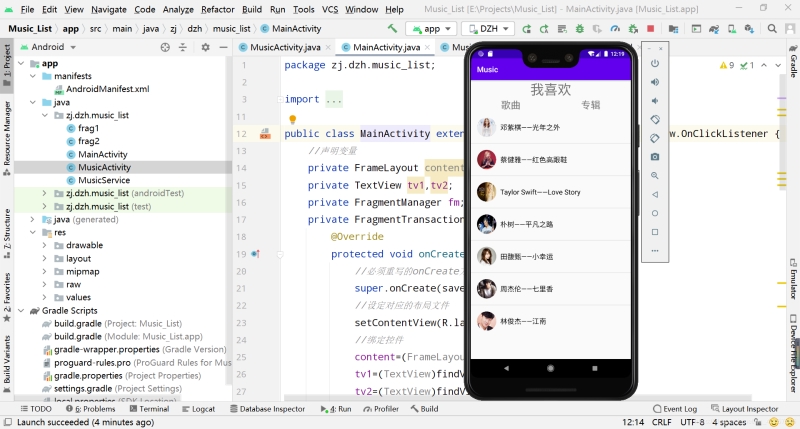Select MusicService in the project tree
Screen dimensions: 800x429
click(104, 180)
